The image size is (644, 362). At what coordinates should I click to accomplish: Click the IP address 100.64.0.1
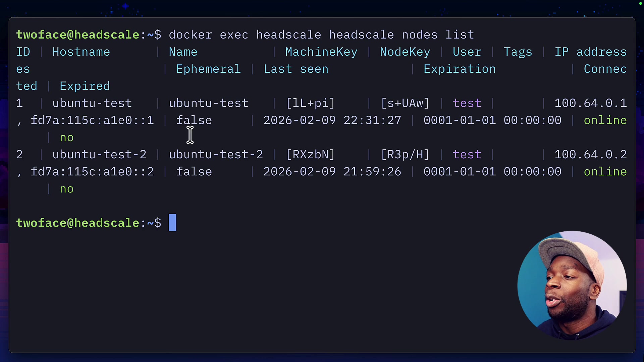590,103
